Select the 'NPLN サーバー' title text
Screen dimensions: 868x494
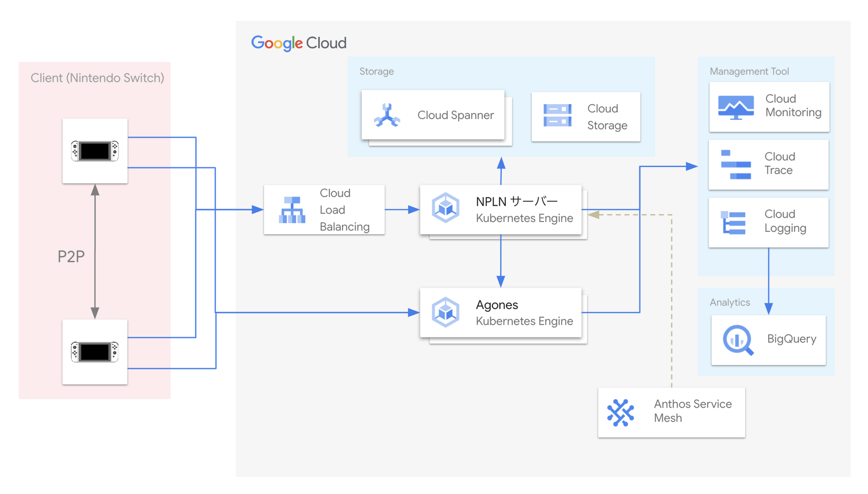click(517, 201)
